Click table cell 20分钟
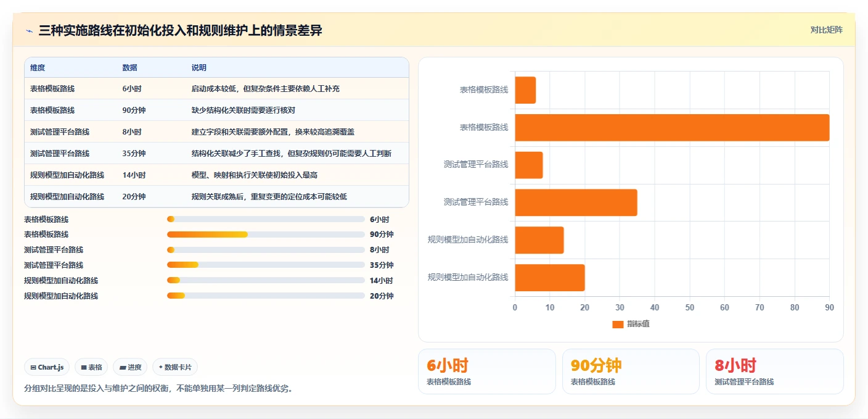Screen dimensions: 868x419 tap(134, 197)
